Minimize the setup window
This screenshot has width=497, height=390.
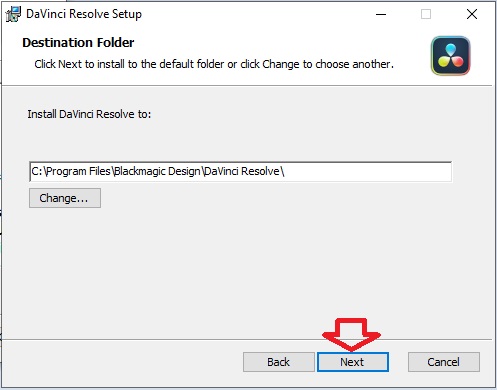click(x=381, y=14)
